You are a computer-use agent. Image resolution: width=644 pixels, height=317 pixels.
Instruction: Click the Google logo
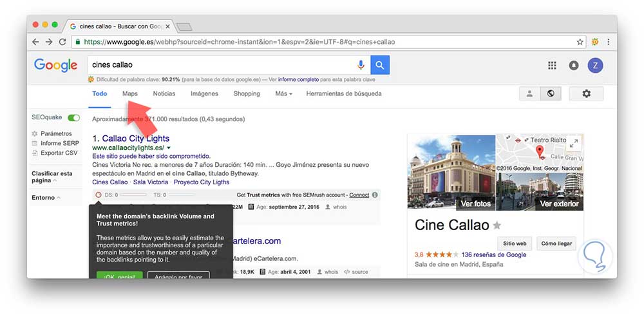55,65
